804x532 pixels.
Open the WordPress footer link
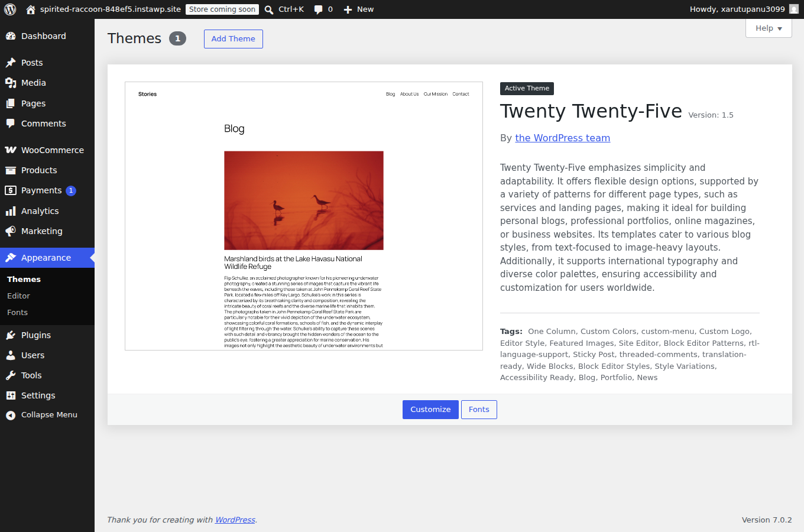point(235,520)
